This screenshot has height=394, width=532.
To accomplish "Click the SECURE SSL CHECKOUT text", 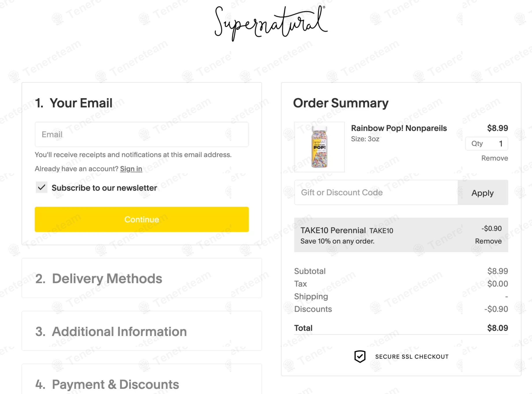I will click(x=412, y=357).
